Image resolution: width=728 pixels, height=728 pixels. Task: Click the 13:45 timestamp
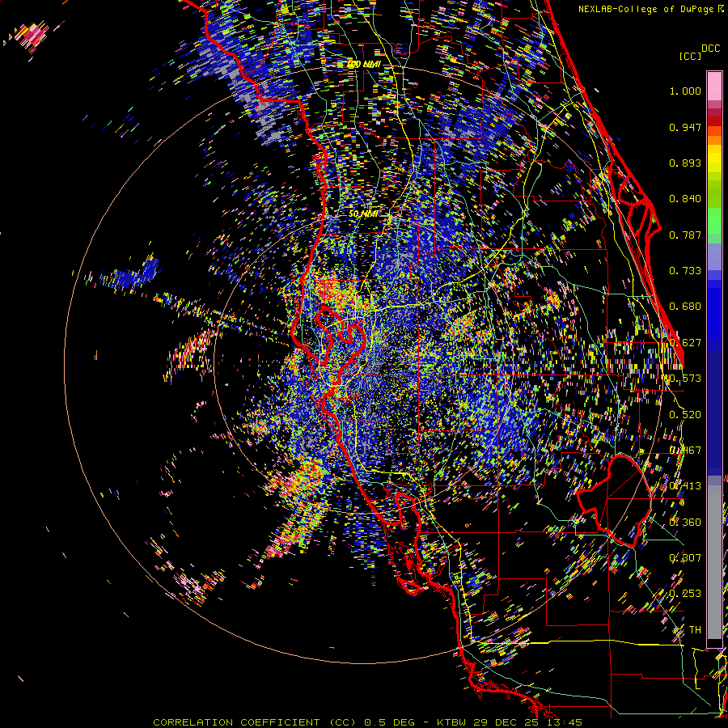point(564,722)
